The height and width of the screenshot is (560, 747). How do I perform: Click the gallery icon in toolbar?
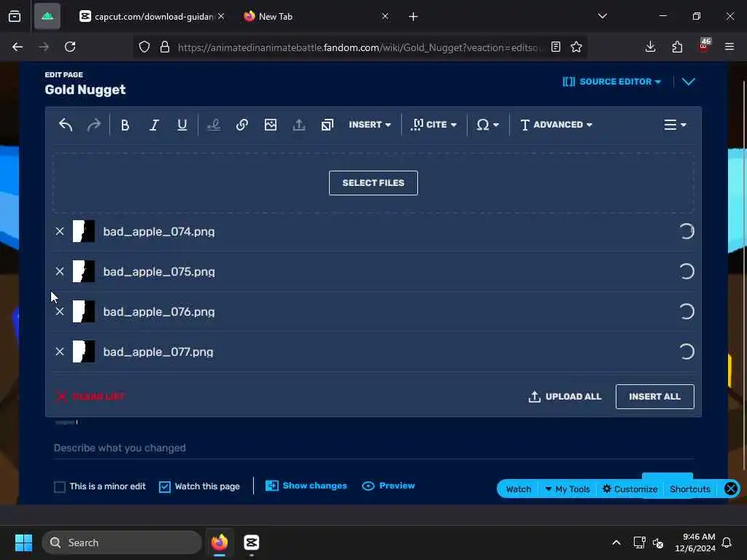[x=328, y=125]
